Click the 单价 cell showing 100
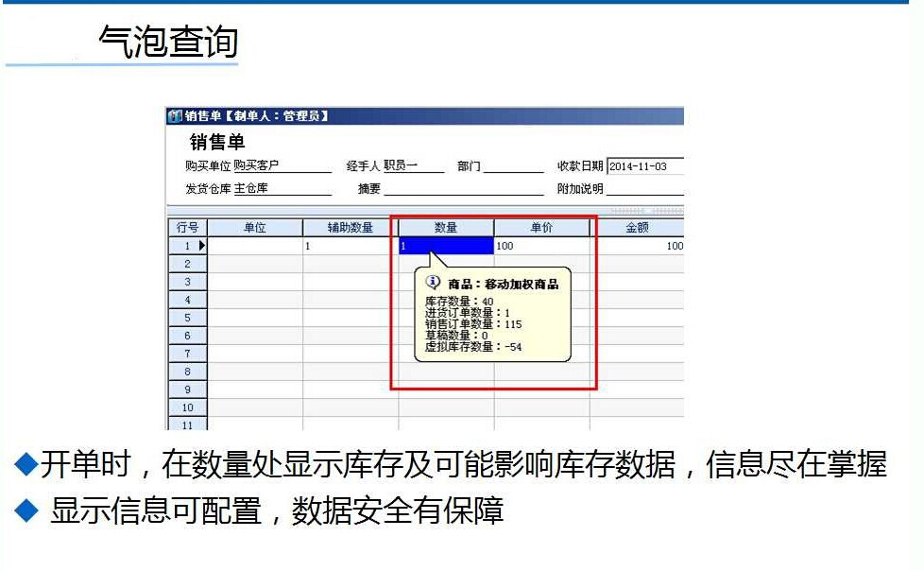Viewport: 924px width, 571px height. coord(541,246)
